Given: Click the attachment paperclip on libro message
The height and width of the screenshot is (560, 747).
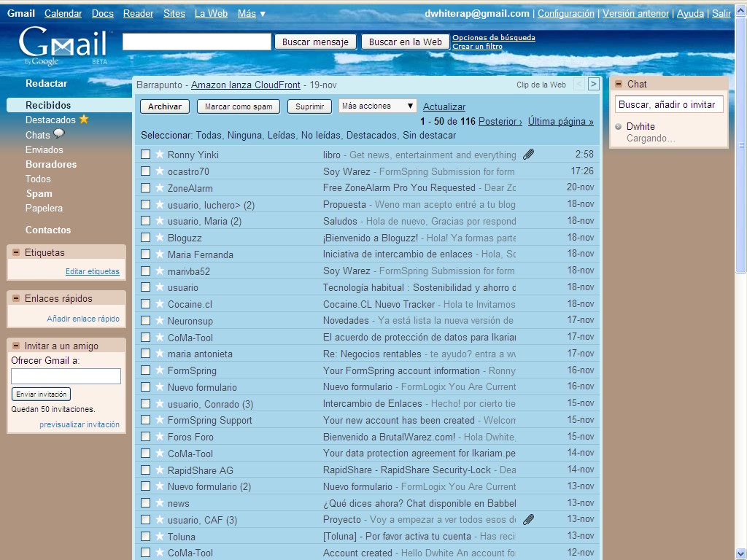Looking at the screenshot, I should (x=528, y=155).
